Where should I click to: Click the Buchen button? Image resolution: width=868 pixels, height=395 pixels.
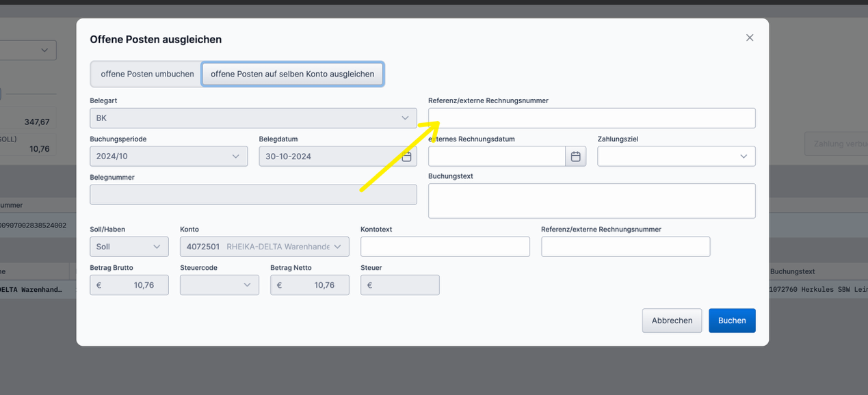tap(732, 320)
